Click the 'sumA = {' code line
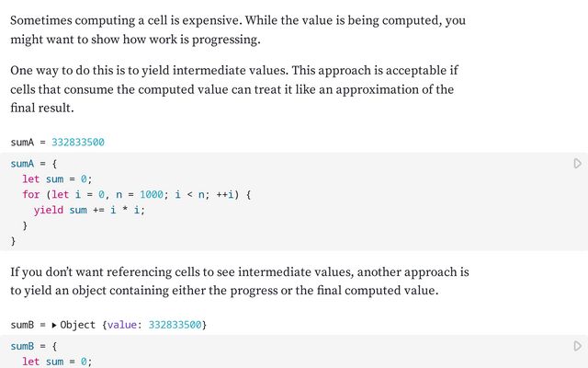The image size is (588, 368). pos(33,164)
